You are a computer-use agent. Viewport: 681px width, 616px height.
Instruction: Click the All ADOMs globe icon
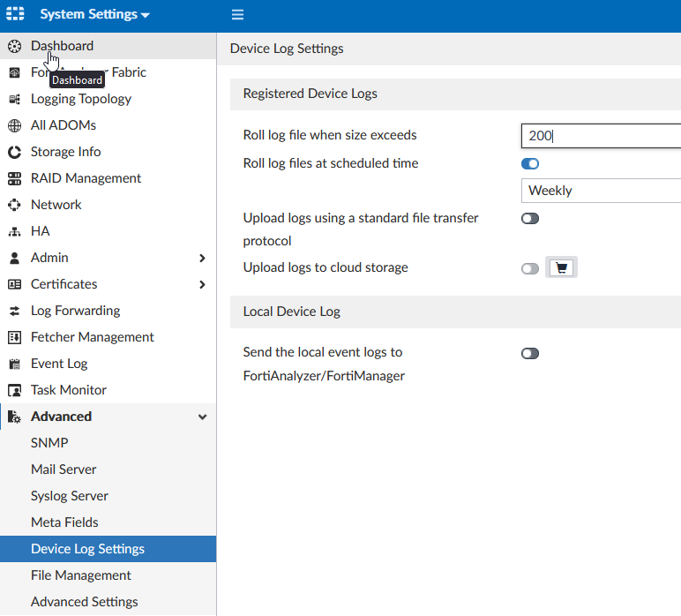(14, 125)
